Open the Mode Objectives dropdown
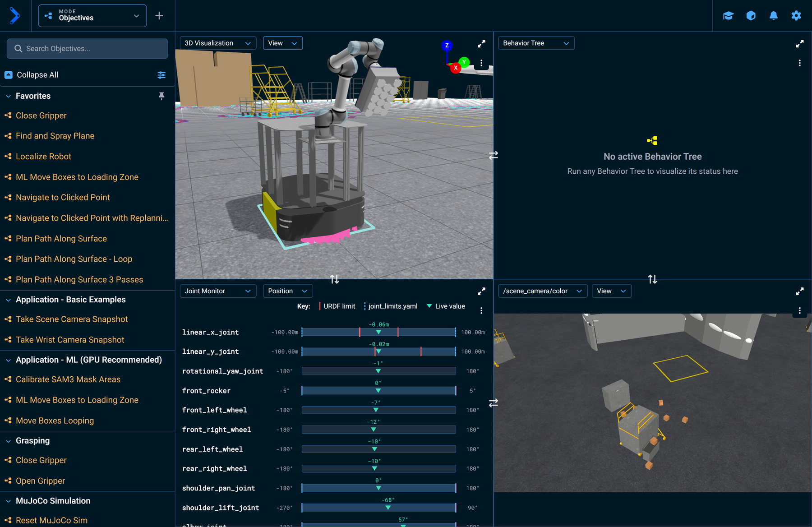This screenshot has height=527, width=812. 92,16
